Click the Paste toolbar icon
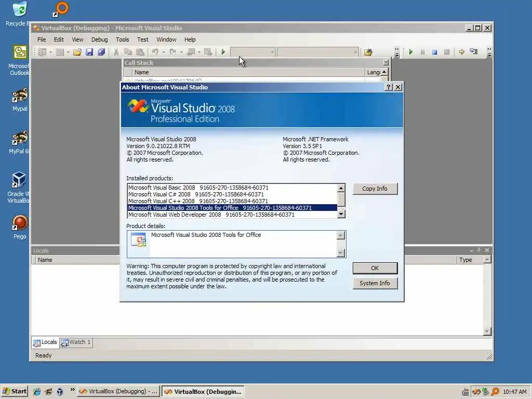The height and width of the screenshot is (399, 532). 140,52
